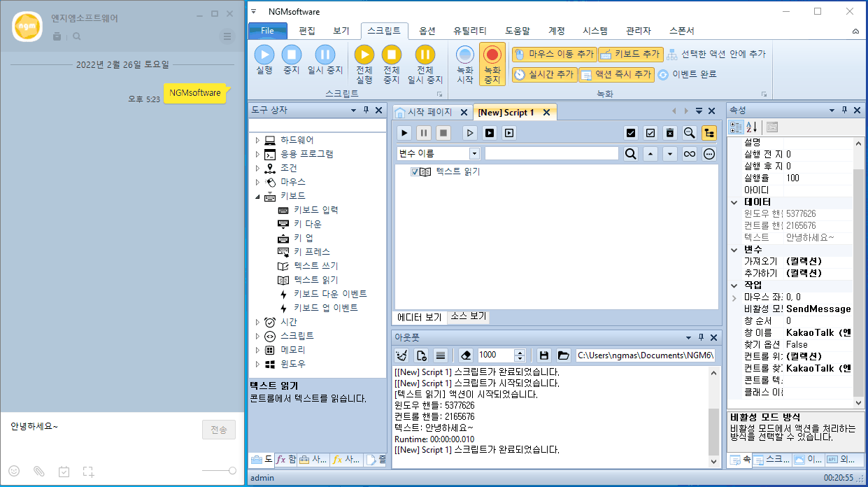The height and width of the screenshot is (487, 868).
Task: Click the stop square icon in script editor toolbar
Action: click(x=443, y=133)
